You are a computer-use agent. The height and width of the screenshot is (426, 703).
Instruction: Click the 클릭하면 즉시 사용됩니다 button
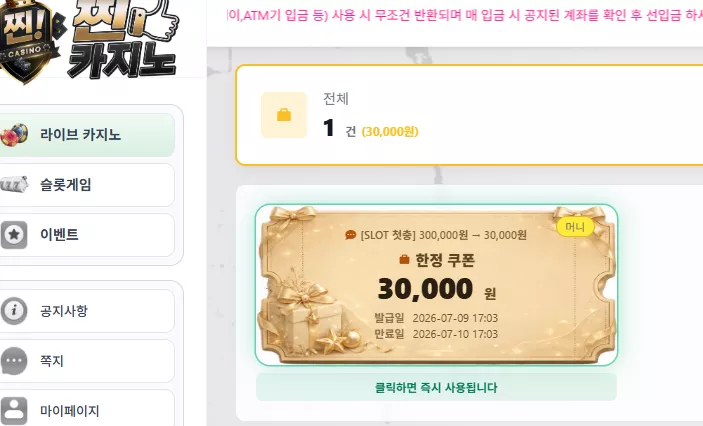tap(436, 387)
